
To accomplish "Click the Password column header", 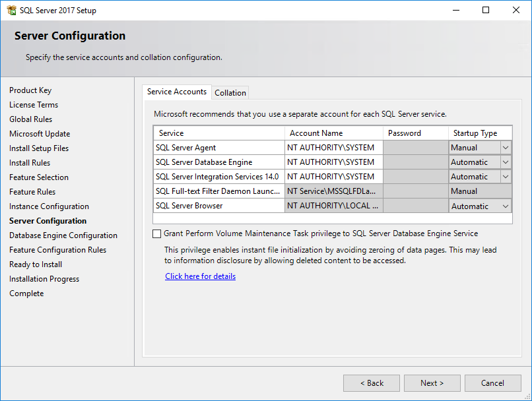I will point(416,133).
